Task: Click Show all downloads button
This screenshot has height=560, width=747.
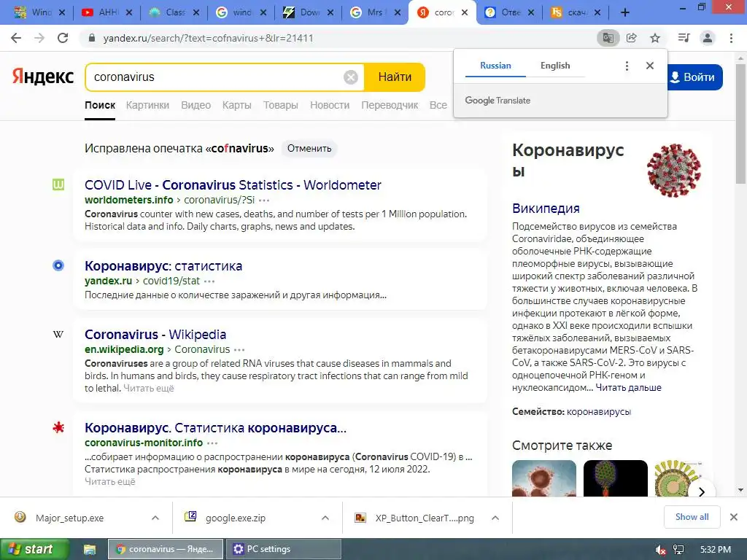Action: point(692,517)
